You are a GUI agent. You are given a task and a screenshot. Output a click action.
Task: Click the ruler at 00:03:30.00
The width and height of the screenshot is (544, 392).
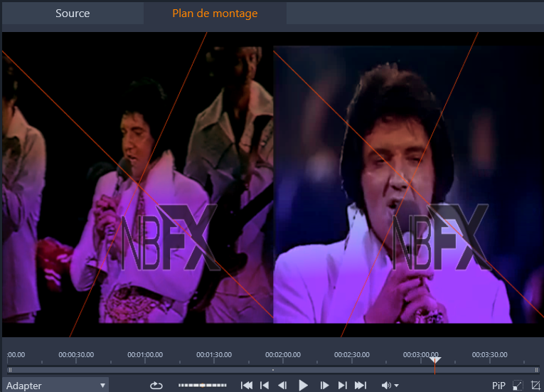click(x=489, y=354)
